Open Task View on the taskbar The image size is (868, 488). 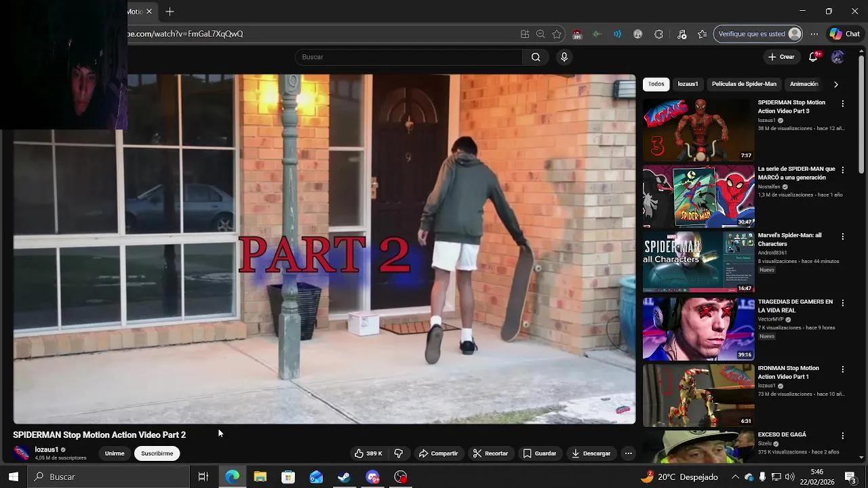[x=203, y=477]
